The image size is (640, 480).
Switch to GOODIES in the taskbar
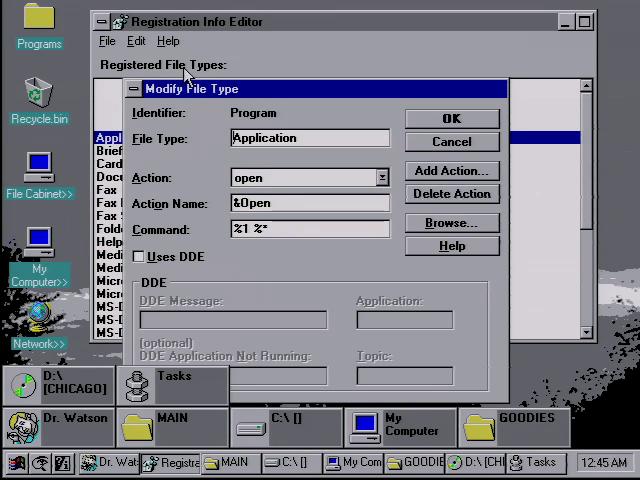point(414,463)
